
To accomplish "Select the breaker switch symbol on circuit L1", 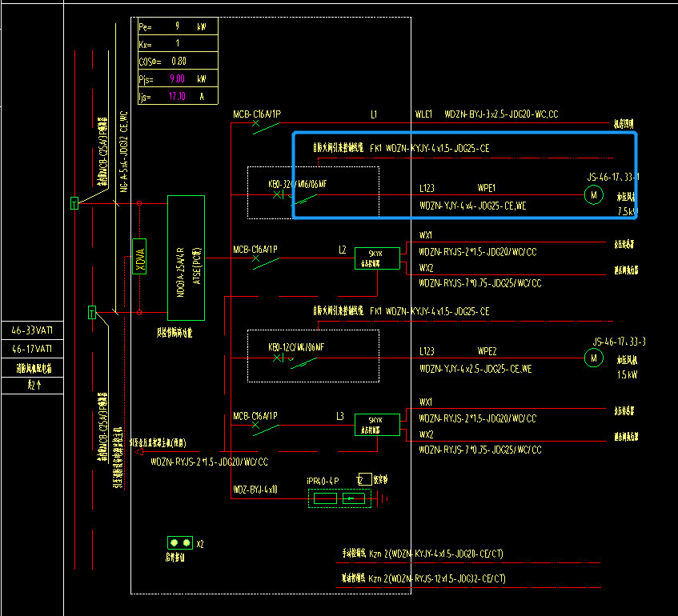I will tap(266, 126).
